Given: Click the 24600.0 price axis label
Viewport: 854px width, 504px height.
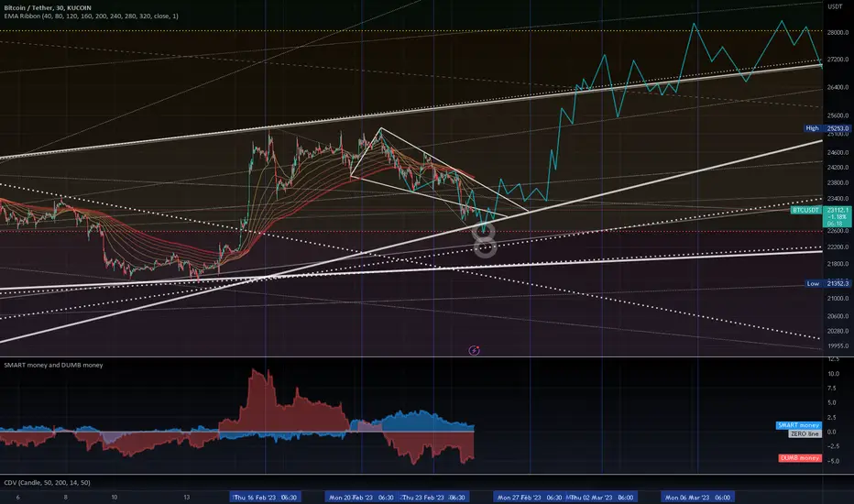Looking at the screenshot, I should coord(838,152).
